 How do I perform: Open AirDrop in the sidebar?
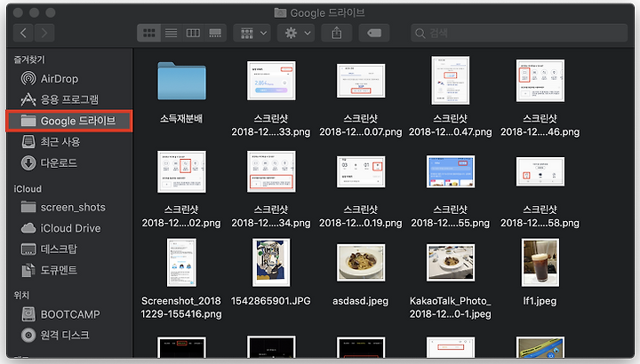click(68, 79)
